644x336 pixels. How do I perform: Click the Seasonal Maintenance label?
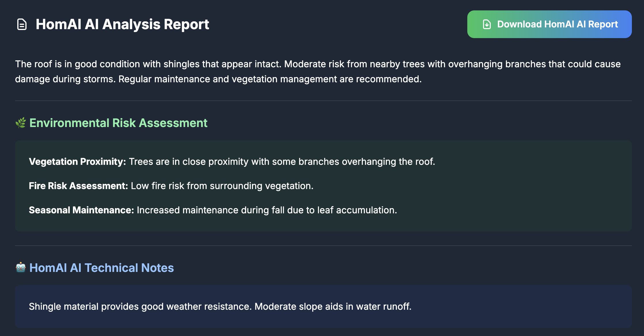81,210
